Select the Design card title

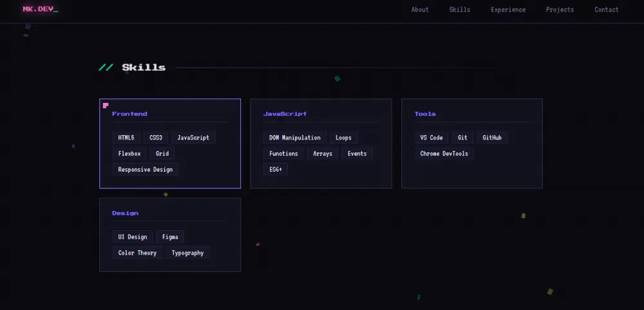tap(126, 214)
